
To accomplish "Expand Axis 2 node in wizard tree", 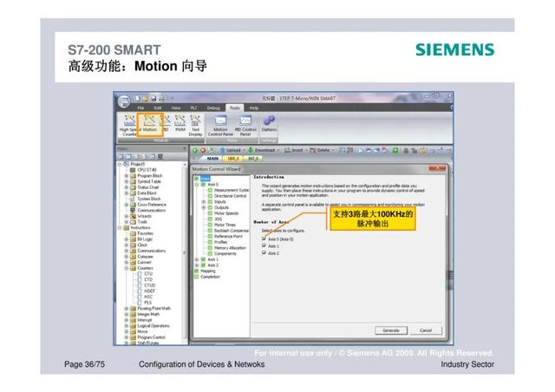I will tap(197, 265).
